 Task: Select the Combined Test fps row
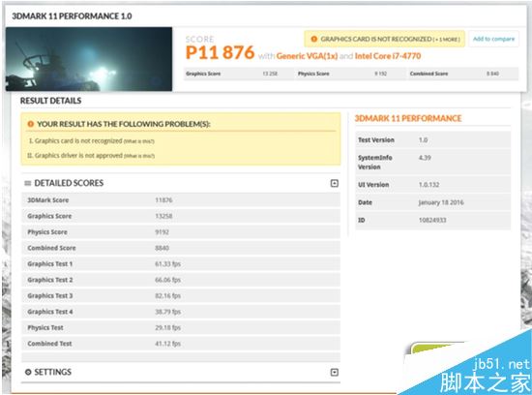[x=181, y=344]
